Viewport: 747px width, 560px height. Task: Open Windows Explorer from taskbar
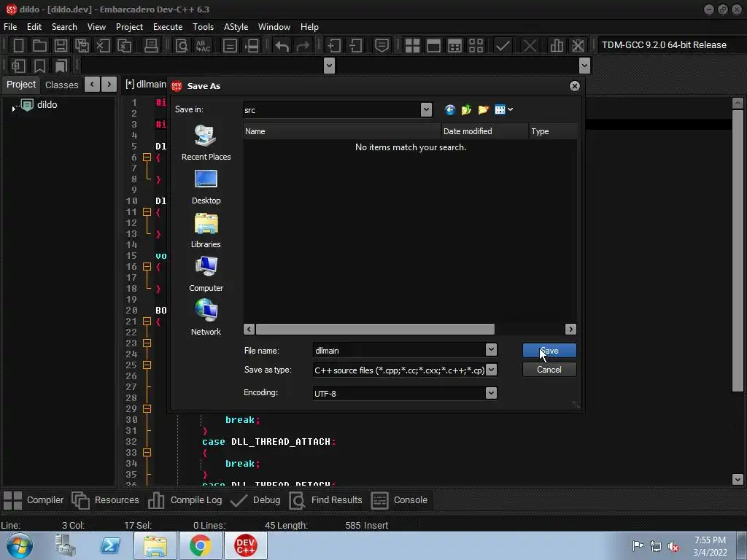pos(155,545)
